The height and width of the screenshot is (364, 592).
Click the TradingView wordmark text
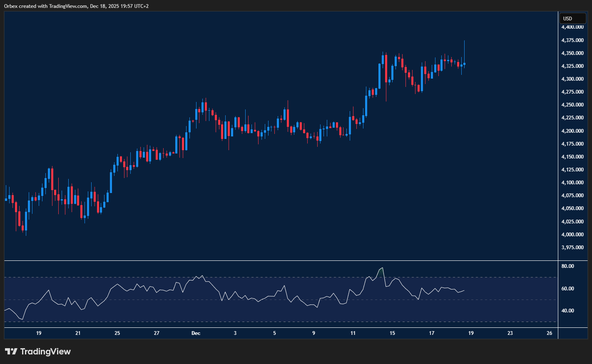pyautogui.click(x=45, y=352)
